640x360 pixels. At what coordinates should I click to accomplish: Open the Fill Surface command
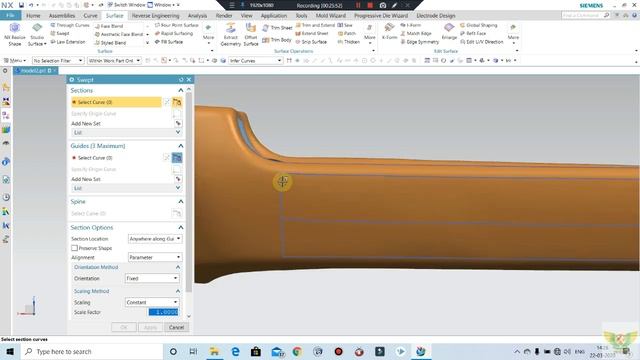tap(169, 42)
